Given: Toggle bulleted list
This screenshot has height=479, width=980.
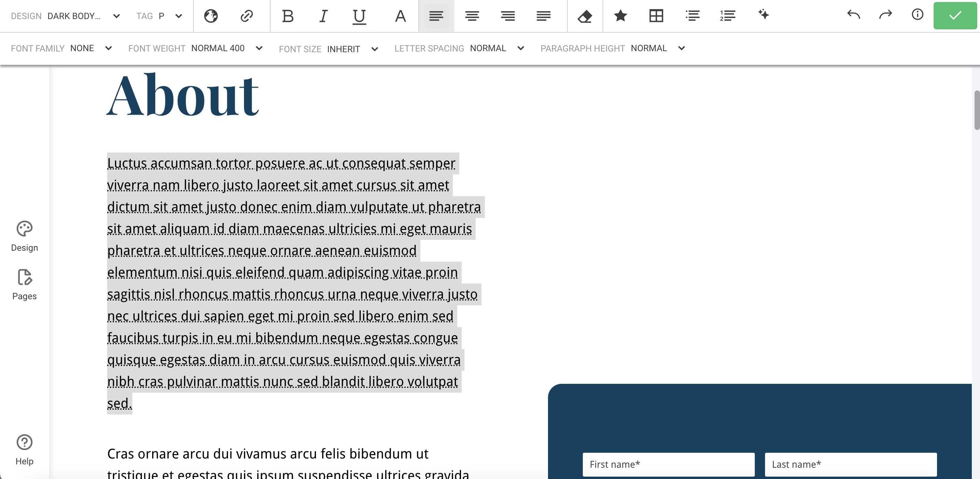Looking at the screenshot, I should (x=692, y=16).
